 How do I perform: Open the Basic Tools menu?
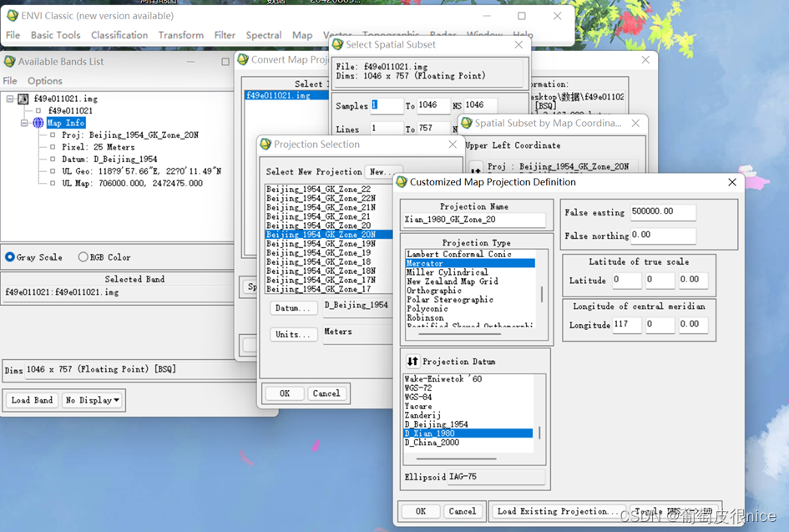(x=55, y=35)
